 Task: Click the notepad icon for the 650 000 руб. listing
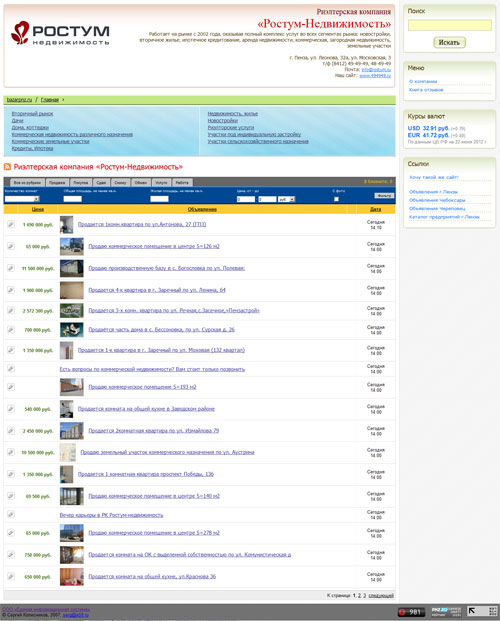[11, 576]
